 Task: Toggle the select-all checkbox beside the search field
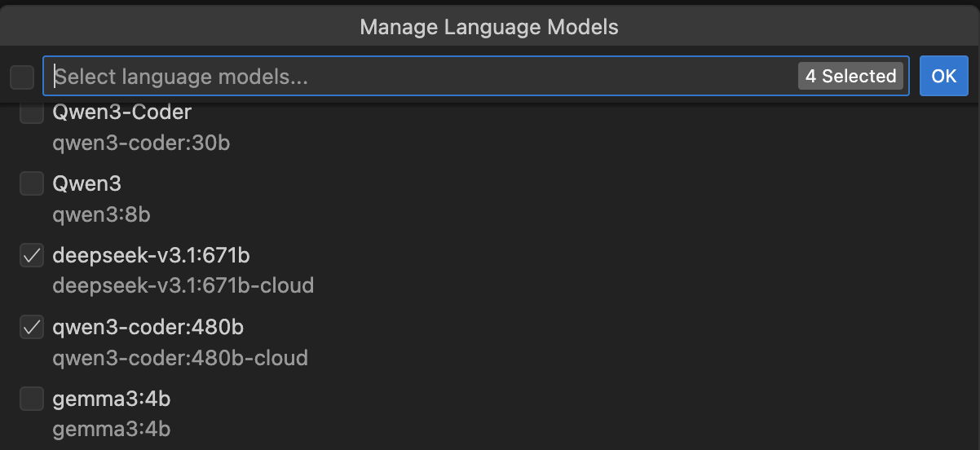click(x=22, y=77)
